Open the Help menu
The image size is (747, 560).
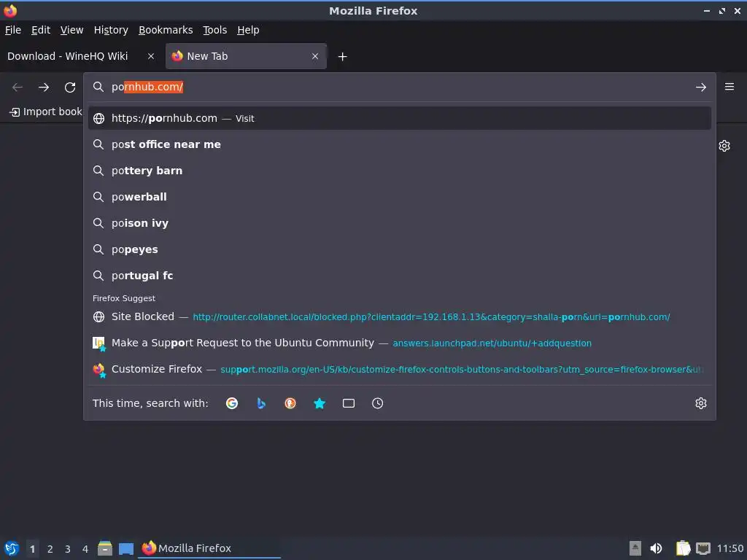(248, 30)
